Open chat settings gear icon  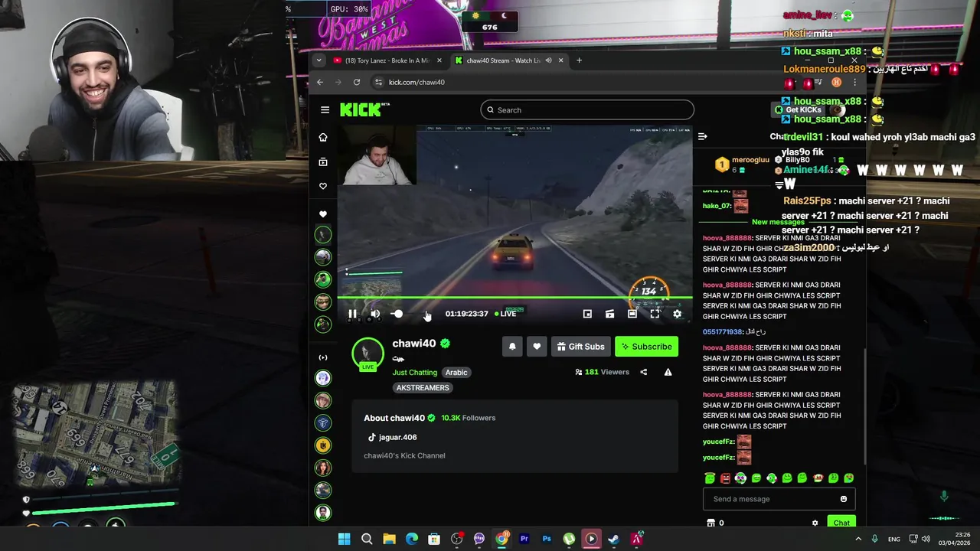pos(815,523)
